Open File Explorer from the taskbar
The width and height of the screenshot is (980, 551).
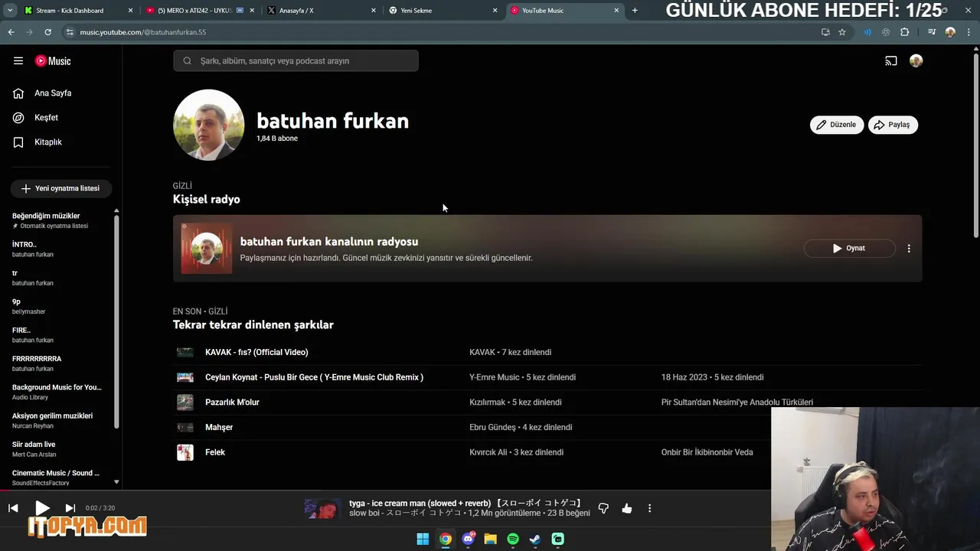click(490, 540)
